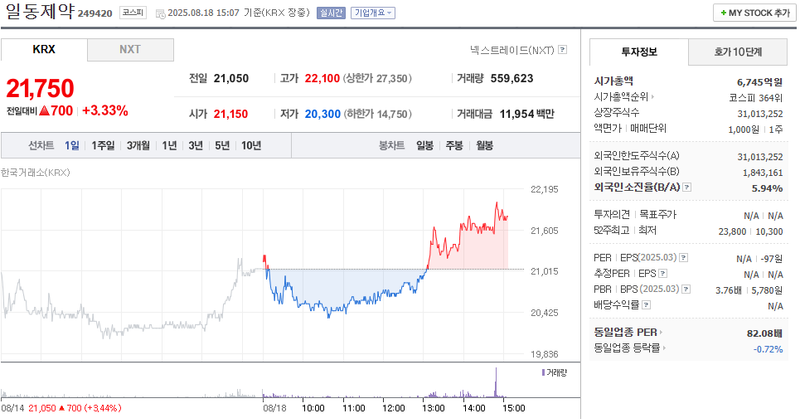Open the 투자정보 tab
The width and height of the screenshot is (800, 419).
pyautogui.click(x=639, y=52)
